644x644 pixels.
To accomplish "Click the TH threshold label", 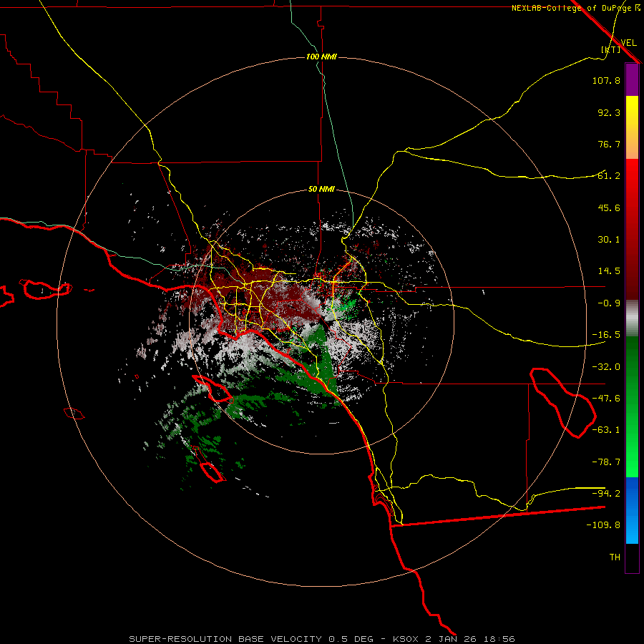I will (x=615, y=557).
